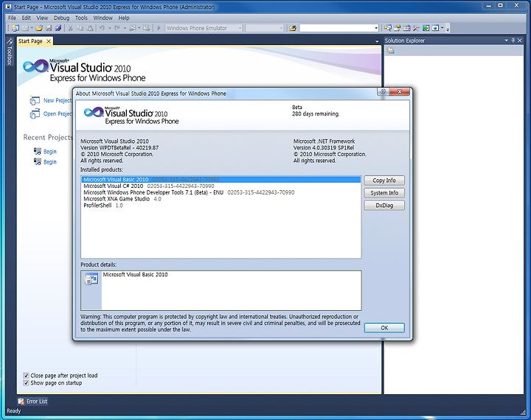The width and height of the screenshot is (531, 420).
Task: Click the Navigate Backward toolbar icon
Action: click(x=133, y=28)
